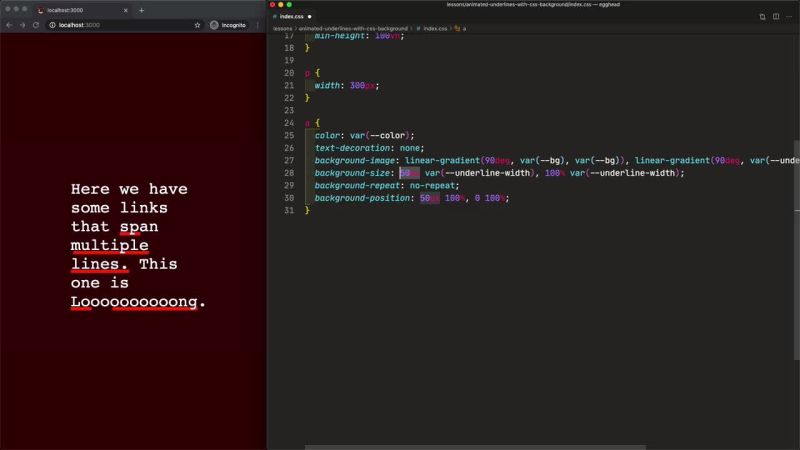This screenshot has height=450, width=800.
Task: Open a new browser tab
Action: tap(141, 10)
